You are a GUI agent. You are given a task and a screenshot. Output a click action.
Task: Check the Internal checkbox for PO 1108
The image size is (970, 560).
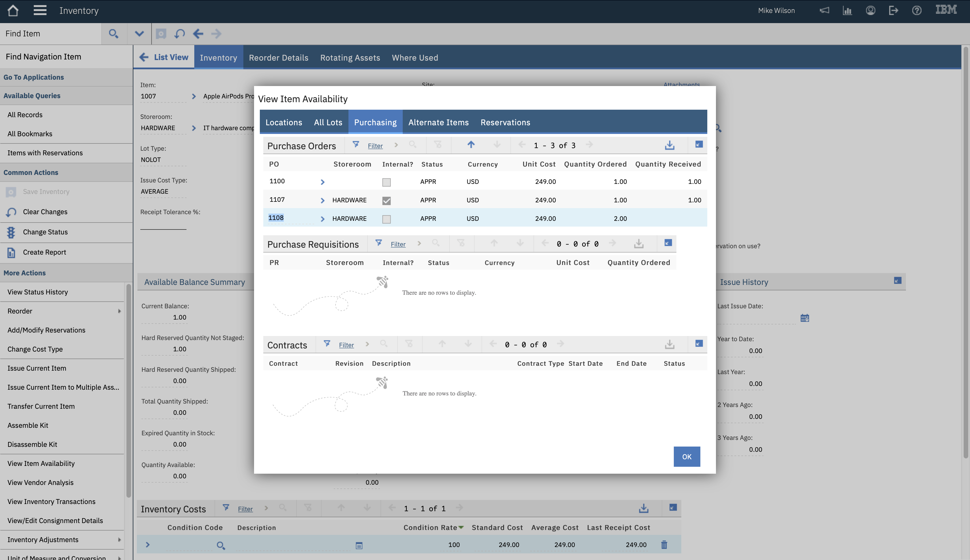(x=386, y=219)
